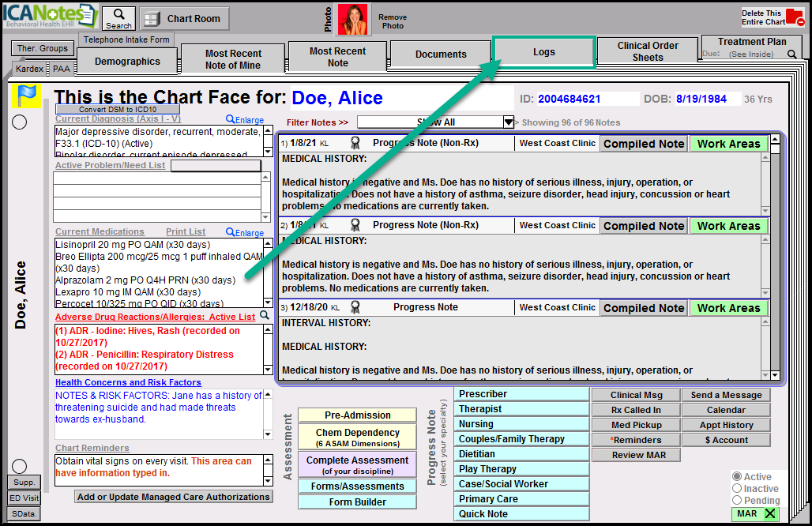The height and width of the screenshot is (526, 812).
Task: Click the magnifier next to Adverse Drug Reactions
Action: [265, 316]
